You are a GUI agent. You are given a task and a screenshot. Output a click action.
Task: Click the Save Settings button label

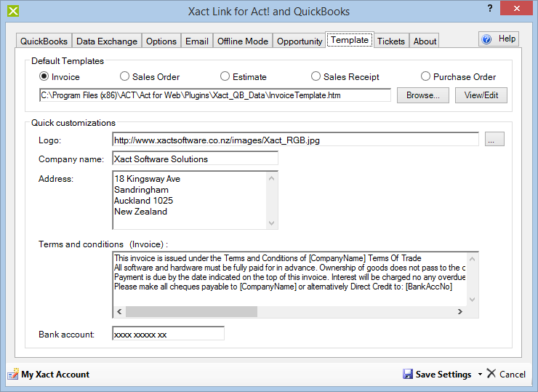(443, 374)
